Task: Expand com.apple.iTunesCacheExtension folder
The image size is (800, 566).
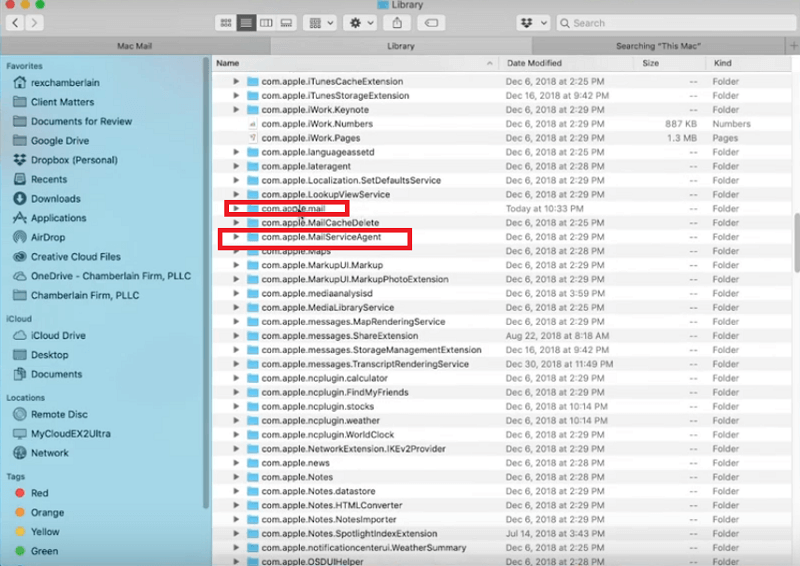Action: (236, 81)
